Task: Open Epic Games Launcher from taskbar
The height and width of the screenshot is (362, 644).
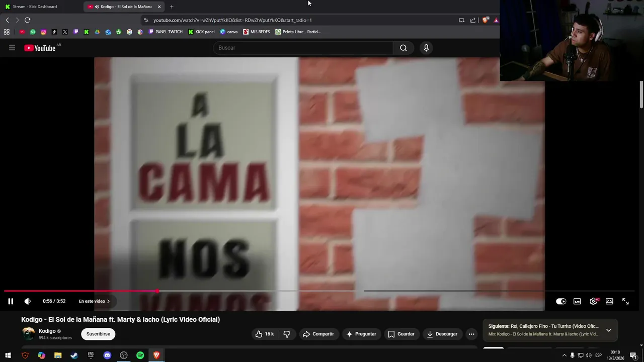Action: (x=91, y=355)
